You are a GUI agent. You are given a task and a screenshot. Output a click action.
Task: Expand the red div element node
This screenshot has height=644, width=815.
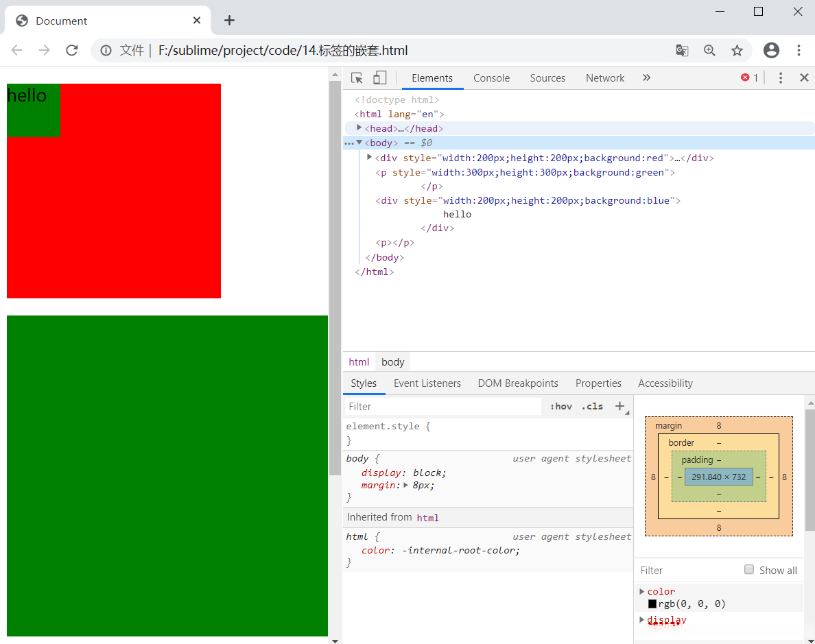tap(370, 158)
